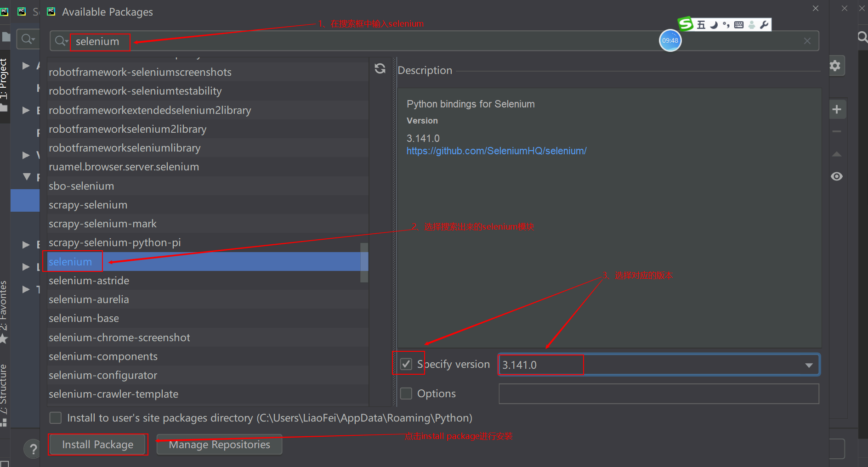Select scrapy-selenium package

tap(208, 205)
